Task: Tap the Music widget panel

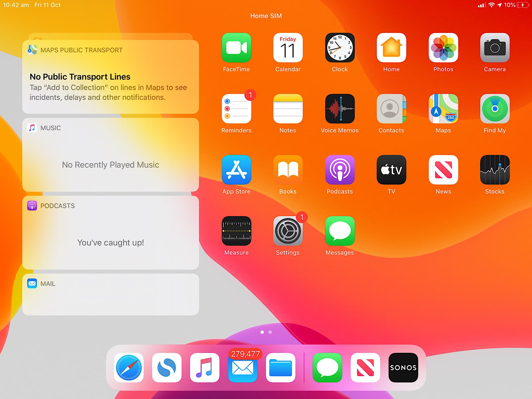Action: point(110,155)
